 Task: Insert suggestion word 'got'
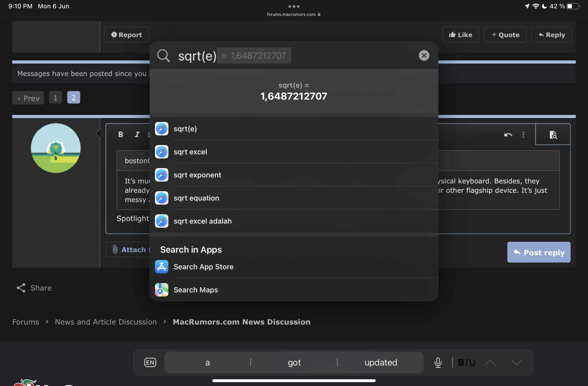click(x=294, y=362)
